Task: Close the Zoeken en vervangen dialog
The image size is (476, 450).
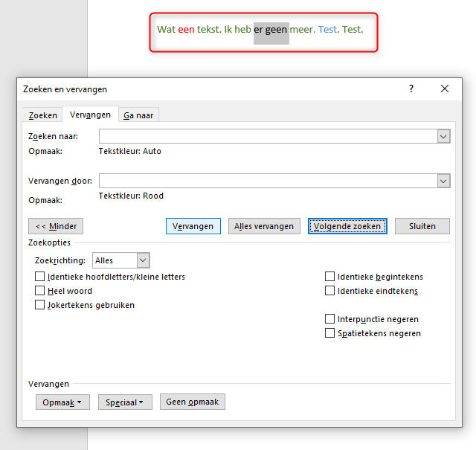Action: click(x=445, y=89)
